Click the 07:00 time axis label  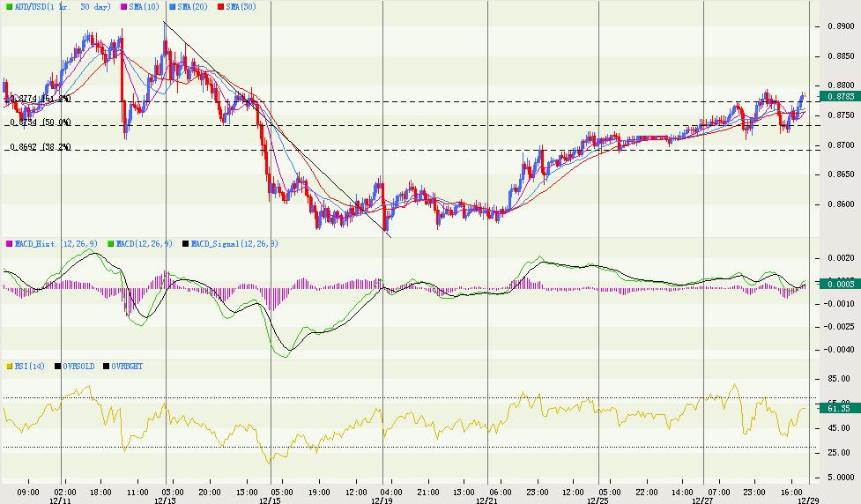(719, 492)
